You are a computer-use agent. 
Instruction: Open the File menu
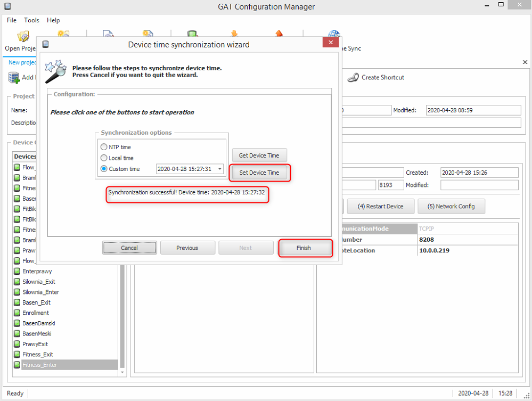12,20
